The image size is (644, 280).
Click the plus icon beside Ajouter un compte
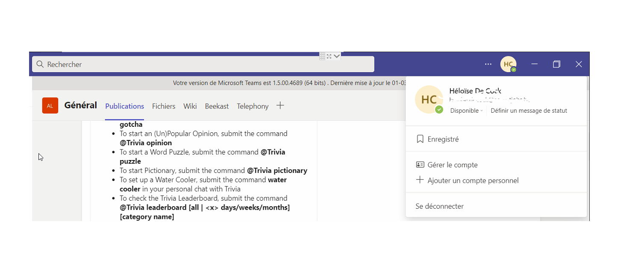click(x=420, y=180)
